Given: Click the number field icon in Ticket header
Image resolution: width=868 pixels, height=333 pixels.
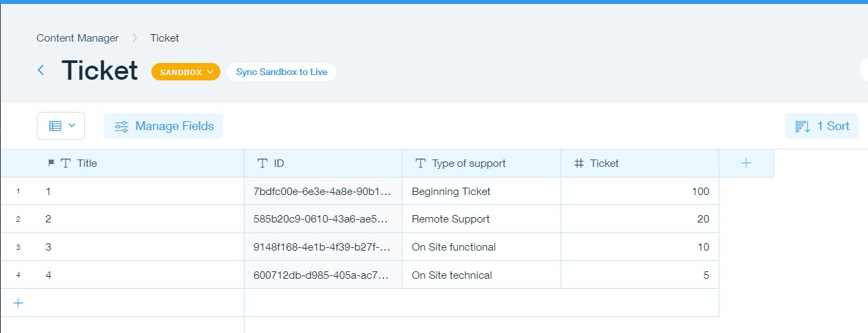Looking at the screenshot, I should pos(579,163).
